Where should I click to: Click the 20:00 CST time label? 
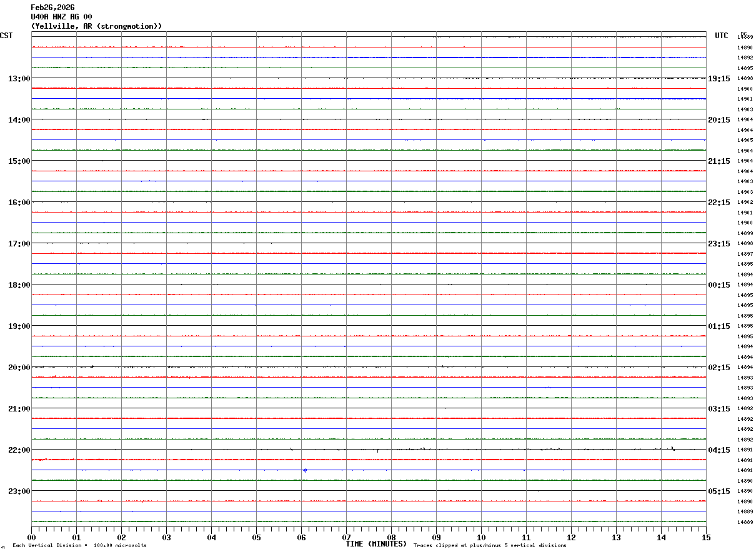click(19, 368)
